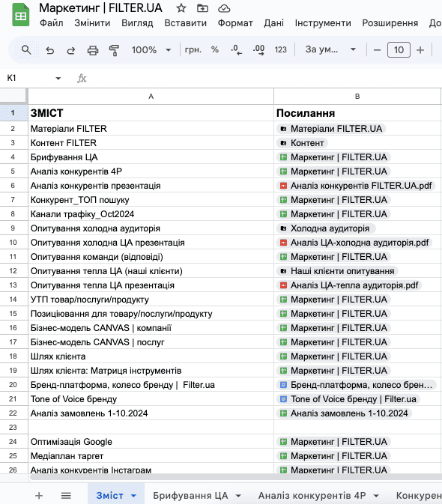The image size is (442, 504).
Task: Click the K1 name box
Action: click(27, 78)
